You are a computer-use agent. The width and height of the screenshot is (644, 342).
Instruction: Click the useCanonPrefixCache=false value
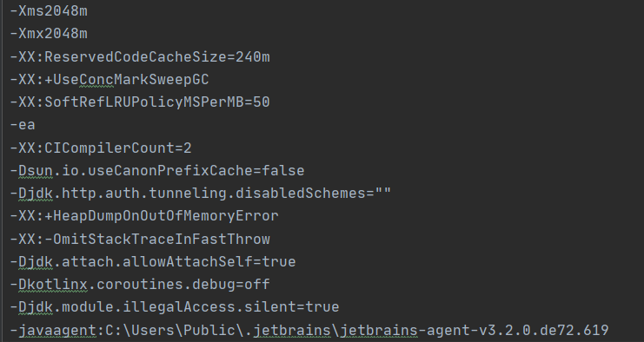click(196, 171)
